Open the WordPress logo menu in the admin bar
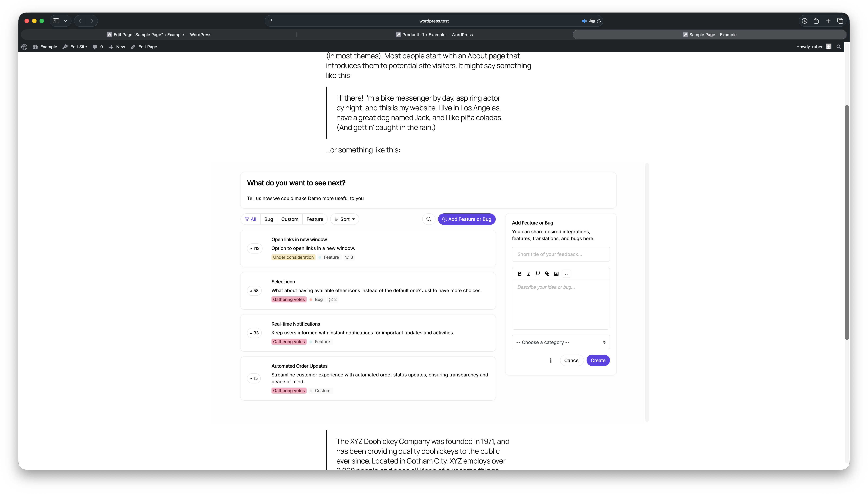This screenshot has width=868, height=494. pos(24,47)
